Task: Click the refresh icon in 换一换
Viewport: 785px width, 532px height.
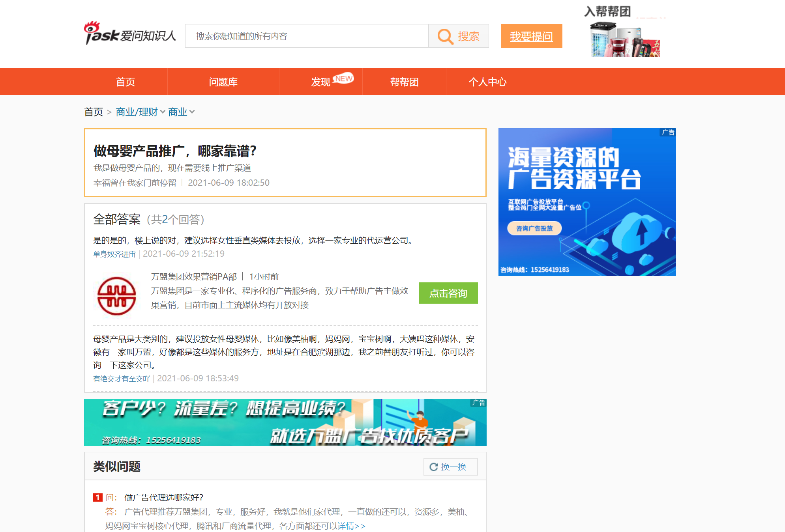Action: pos(434,467)
